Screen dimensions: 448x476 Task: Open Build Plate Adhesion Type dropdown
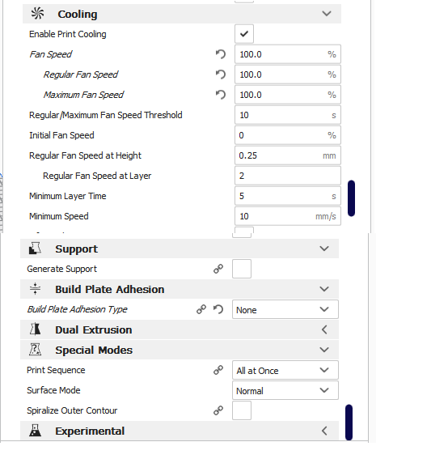pyautogui.click(x=285, y=309)
